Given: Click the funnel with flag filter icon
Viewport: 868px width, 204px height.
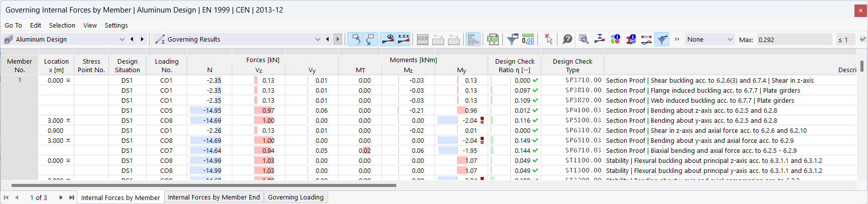Looking at the screenshot, I should click(512, 39).
